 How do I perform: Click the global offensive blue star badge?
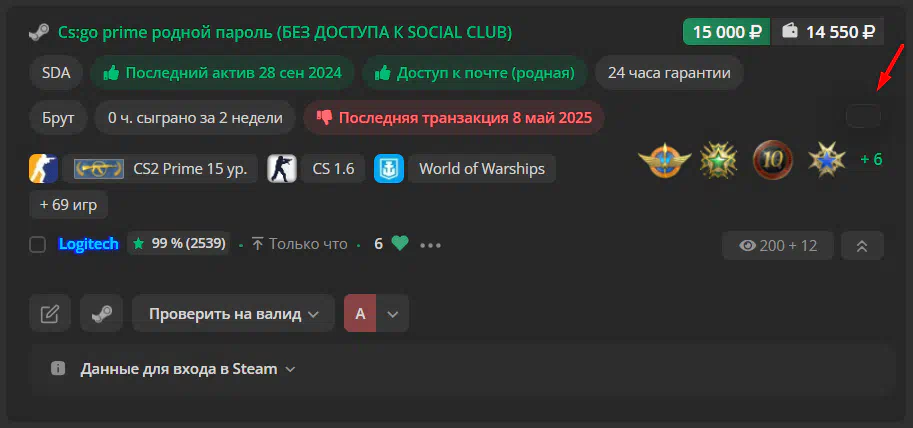[x=827, y=159]
